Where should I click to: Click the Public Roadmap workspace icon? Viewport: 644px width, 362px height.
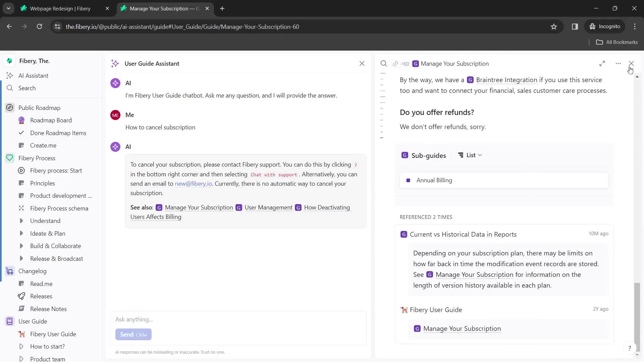point(10,108)
